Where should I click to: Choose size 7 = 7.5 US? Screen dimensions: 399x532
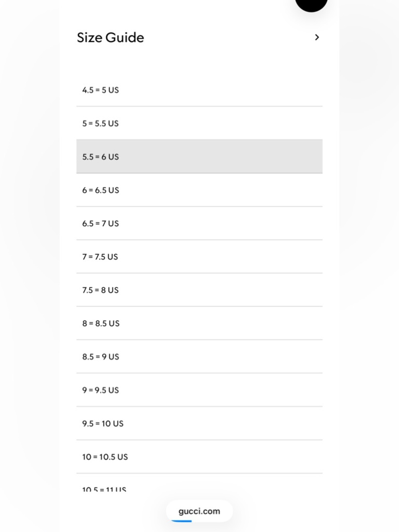click(199, 257)
